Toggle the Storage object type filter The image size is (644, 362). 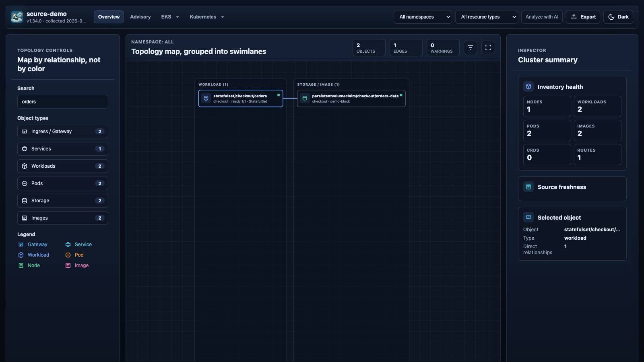tap(63, 201)
